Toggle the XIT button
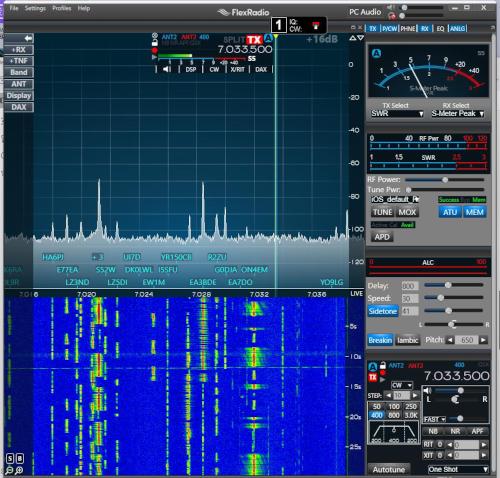 428,455
